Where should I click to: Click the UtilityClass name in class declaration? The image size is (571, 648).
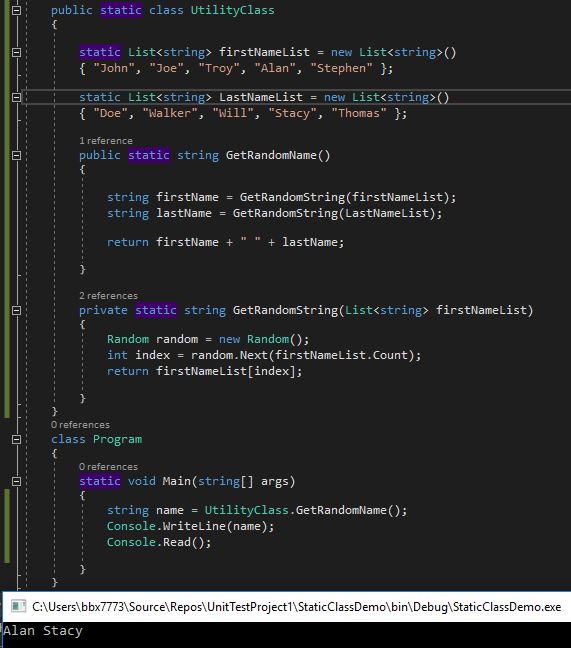(232, 10)
